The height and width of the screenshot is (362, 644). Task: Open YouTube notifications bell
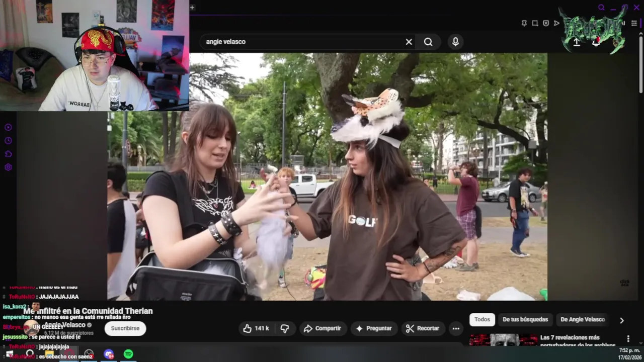click(596, 42)
